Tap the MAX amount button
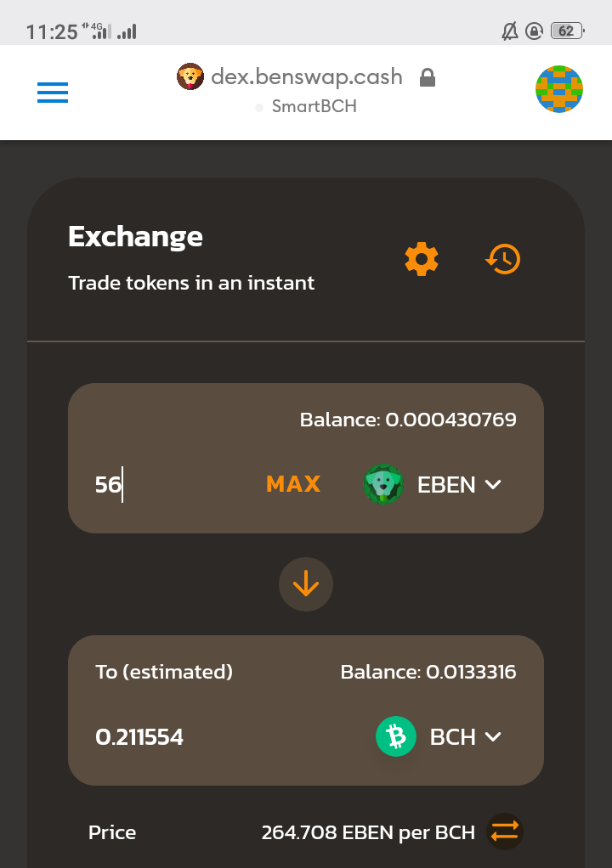This screenshot has height=868, width=612. [293, 484]
